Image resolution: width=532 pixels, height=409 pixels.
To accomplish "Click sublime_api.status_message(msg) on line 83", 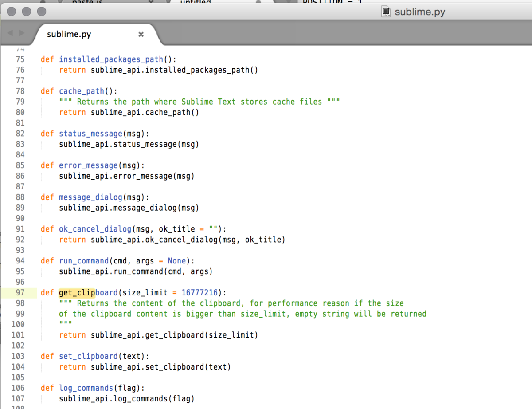I will point(129,145).
